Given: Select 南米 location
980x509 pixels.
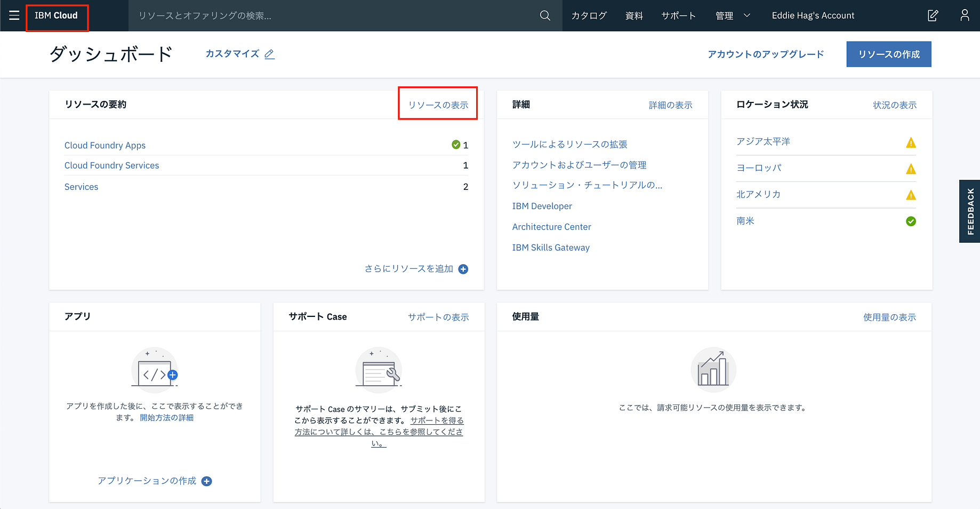Looking at the screenshot, I should (x=745, y=221).
